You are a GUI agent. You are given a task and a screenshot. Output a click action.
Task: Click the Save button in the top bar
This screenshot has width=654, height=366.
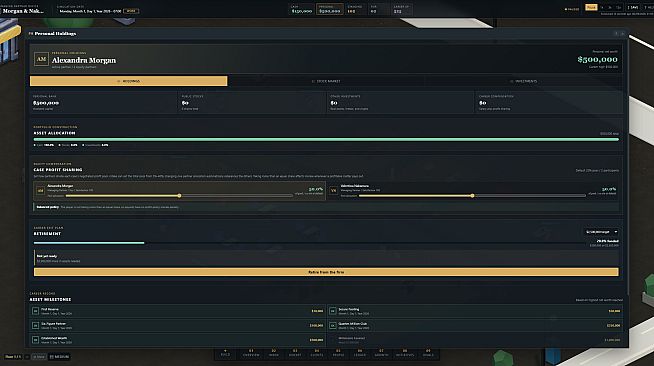[633, 8]
